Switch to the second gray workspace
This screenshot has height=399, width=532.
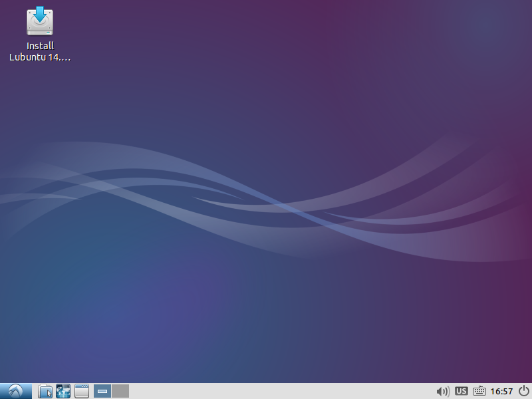[120, 391]
